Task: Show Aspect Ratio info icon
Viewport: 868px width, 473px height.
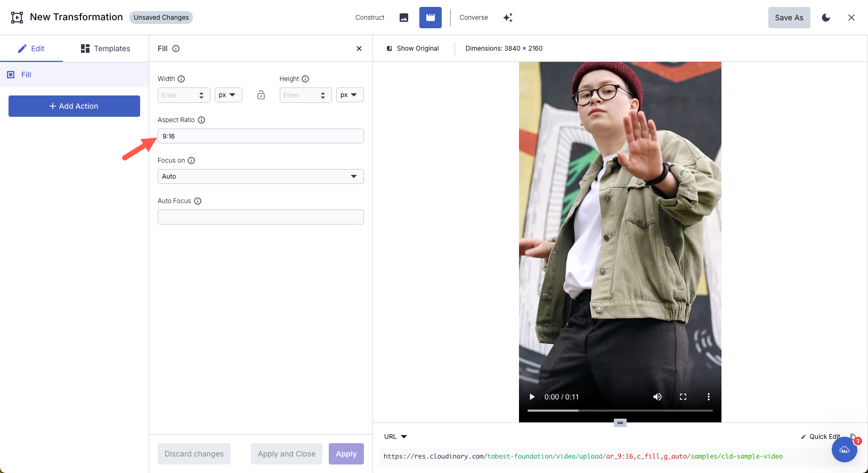Action: [x=201, y=120]
